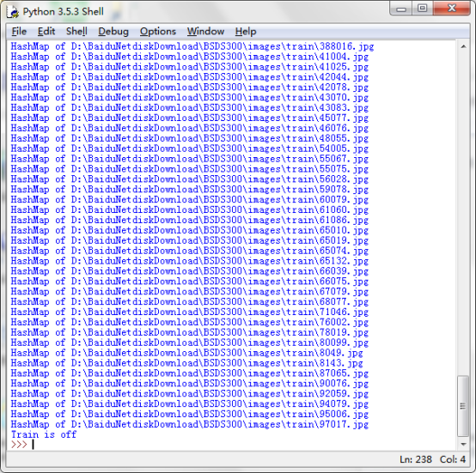The height and width of the screenshot is (473, 476).
Task: Maximize the Python Shell window
Action: tap(422, 9)
